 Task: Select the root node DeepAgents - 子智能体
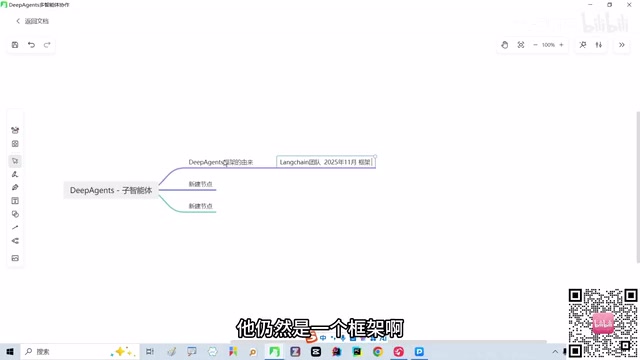[111, 190]
